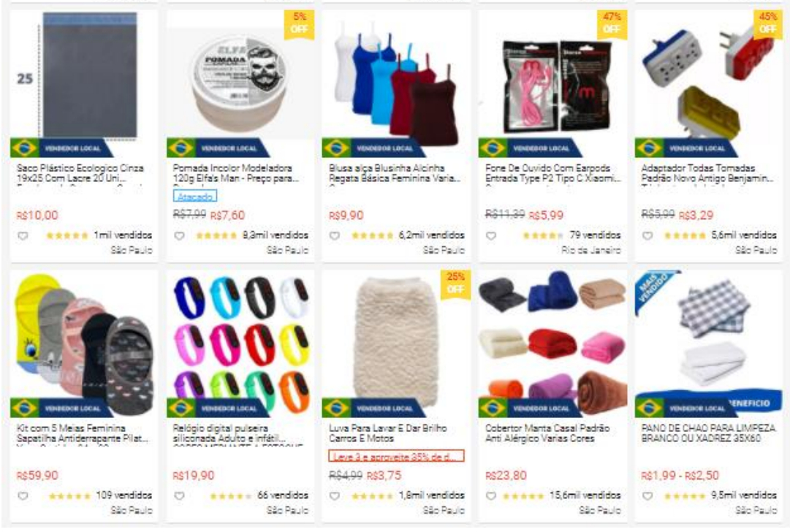Open the Leve 3 e aproveite promotion
Image resolution: width=790 pixels, height=532 pixels.
click(x=396, y=456)
